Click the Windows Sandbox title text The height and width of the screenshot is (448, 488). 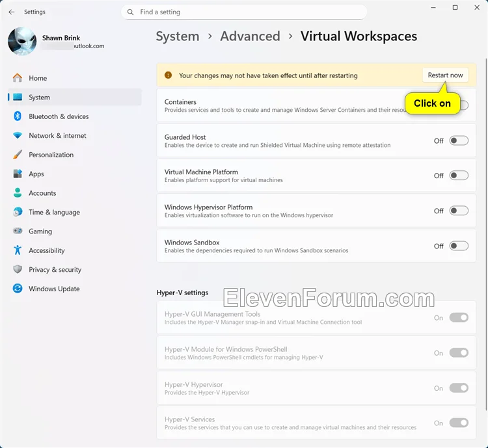tap(192, 243)
